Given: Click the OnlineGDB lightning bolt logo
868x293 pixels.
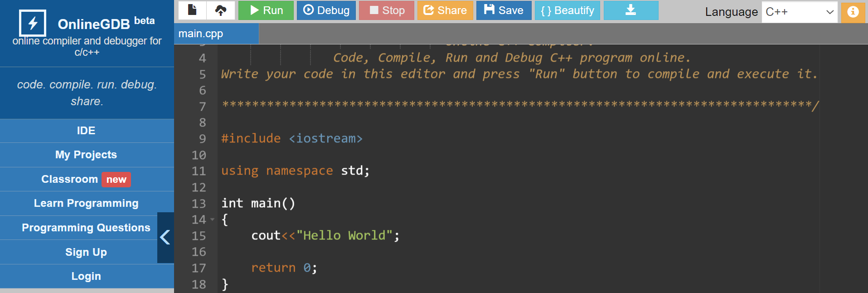Looking at the screenshot, I should pyautogui.click(x=33, y=23).
